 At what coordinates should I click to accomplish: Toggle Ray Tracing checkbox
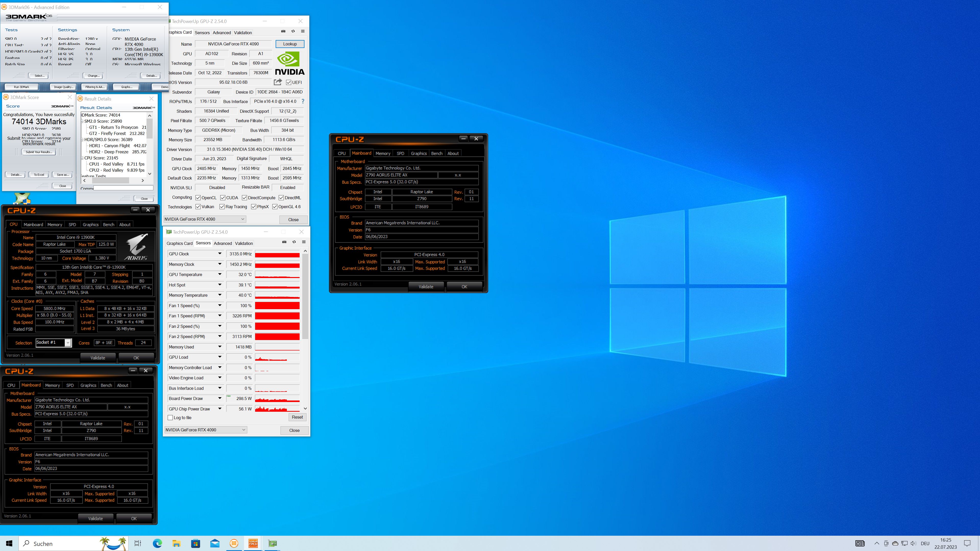point(222,207)
